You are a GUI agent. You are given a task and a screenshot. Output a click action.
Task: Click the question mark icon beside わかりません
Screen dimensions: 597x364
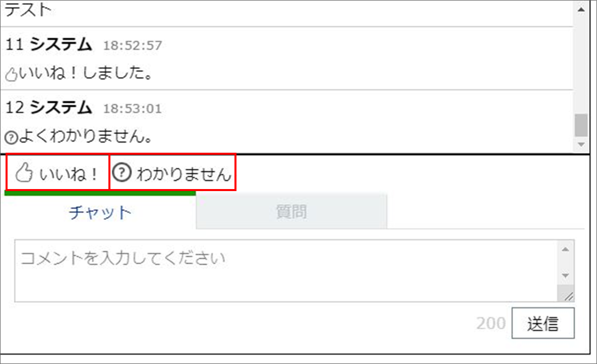122,172
